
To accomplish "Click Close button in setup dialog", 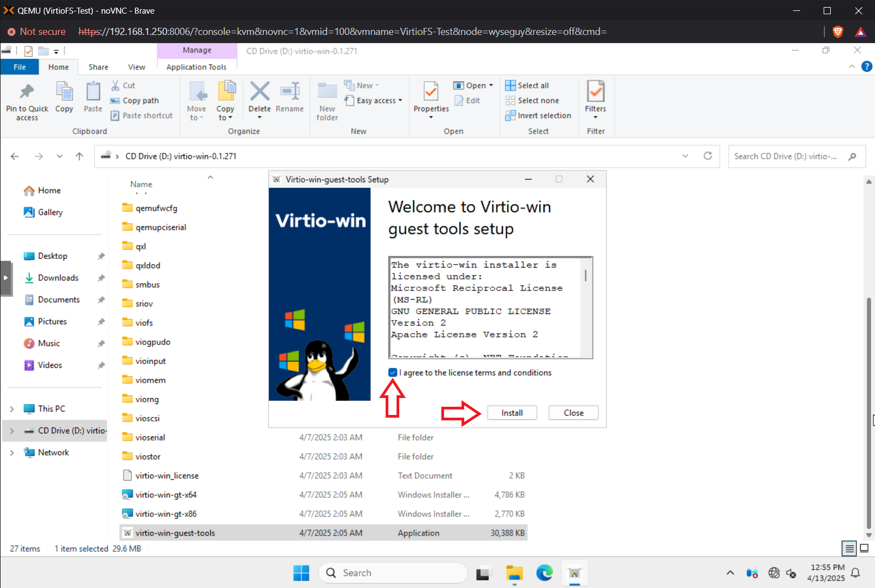I will (x=574, y=413).
